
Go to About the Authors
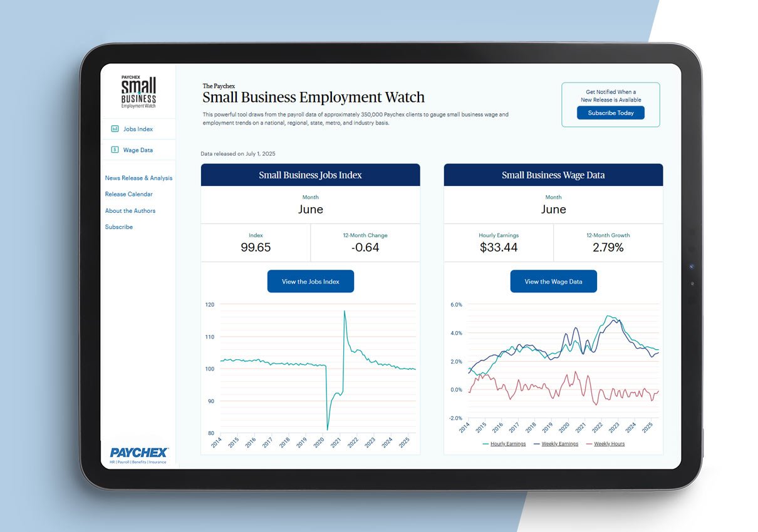pos(130,211)
